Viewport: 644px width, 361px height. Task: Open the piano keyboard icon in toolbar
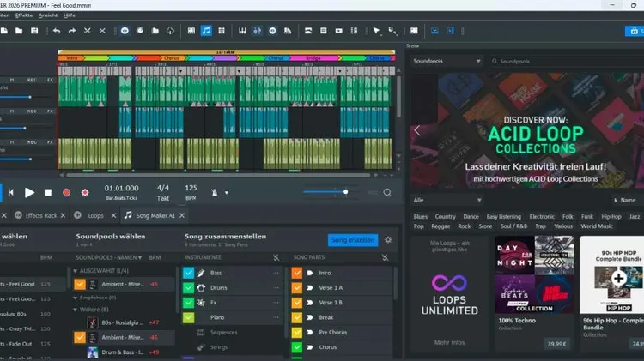tap(242, 31)
